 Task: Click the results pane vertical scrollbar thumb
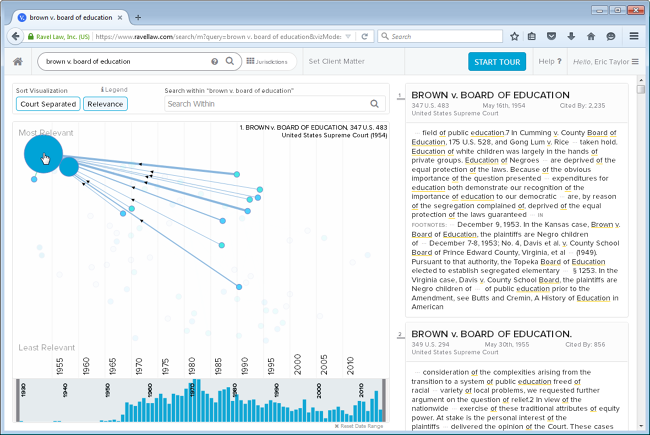pos(641,89)
